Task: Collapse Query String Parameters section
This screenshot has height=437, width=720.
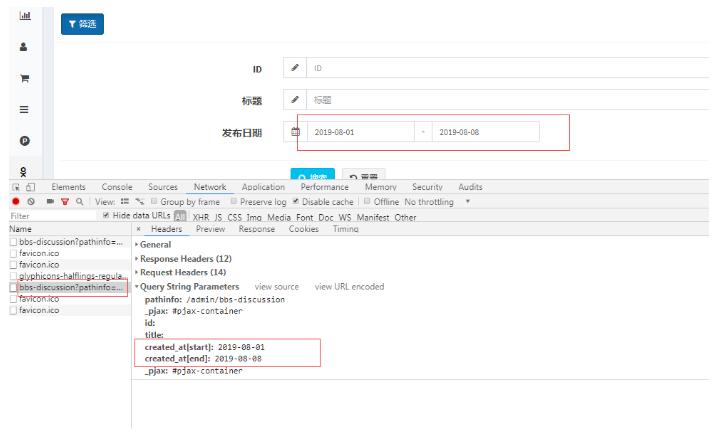Action: tap(187, 287)
